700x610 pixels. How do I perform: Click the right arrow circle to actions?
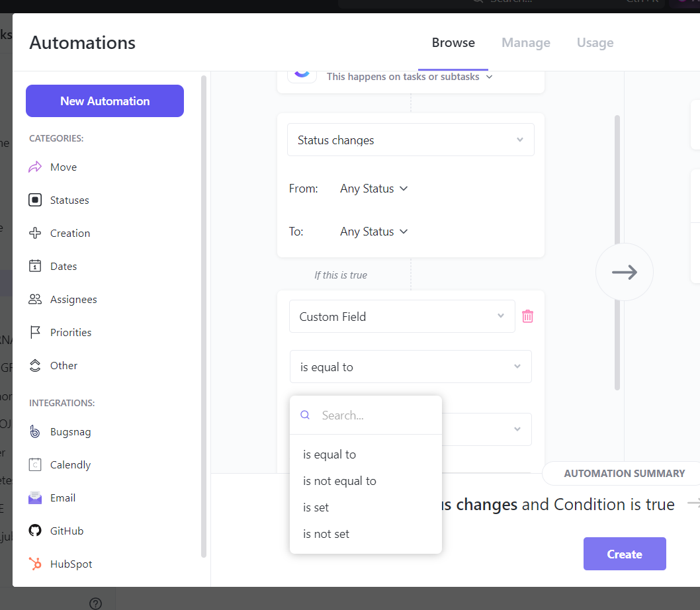625,272
